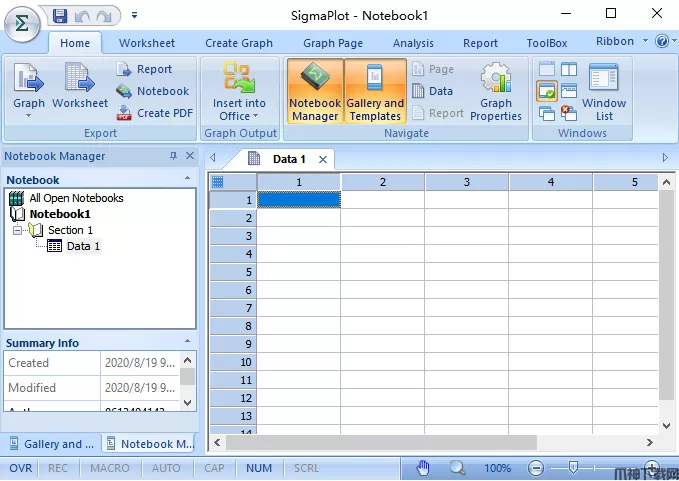Click Summary Info scrollbar down arrow
Viewport: 679px width, 481px height.
(x=188, y=403)
